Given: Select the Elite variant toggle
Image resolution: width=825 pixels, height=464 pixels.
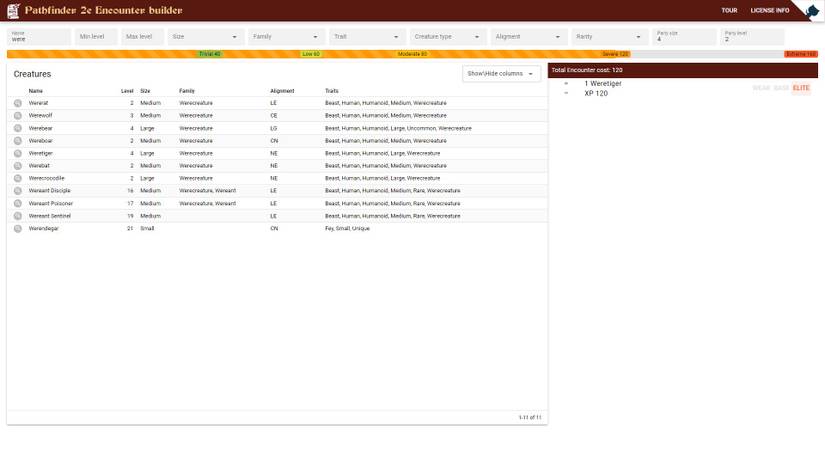Looking at the screenshot, I should tap(801, 88).
